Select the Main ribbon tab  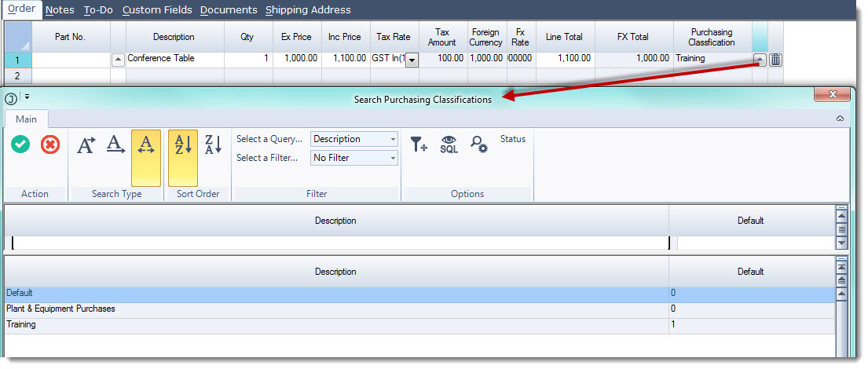pos(26,119)
